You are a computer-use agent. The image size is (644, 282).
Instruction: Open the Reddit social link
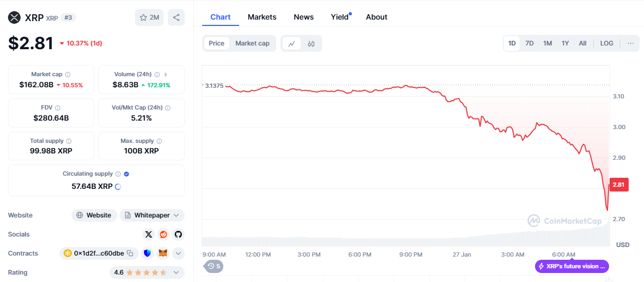click(x=164, y=234)
